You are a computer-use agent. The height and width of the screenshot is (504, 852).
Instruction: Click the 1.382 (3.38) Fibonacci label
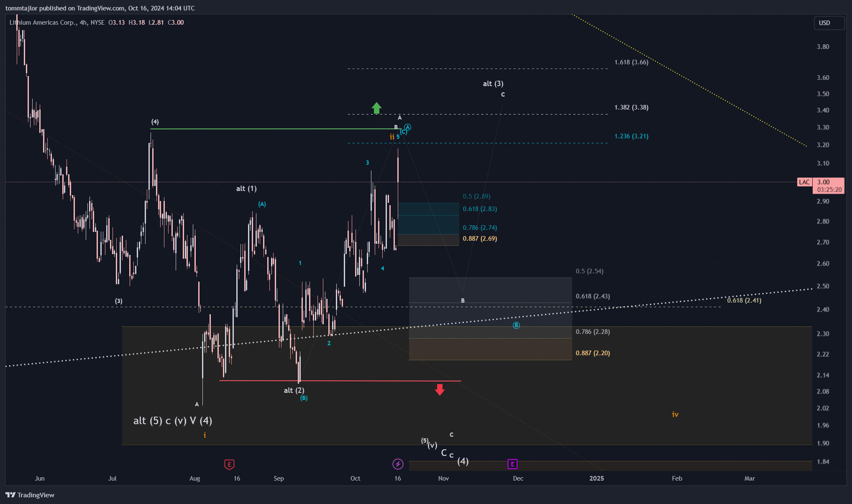631,107
